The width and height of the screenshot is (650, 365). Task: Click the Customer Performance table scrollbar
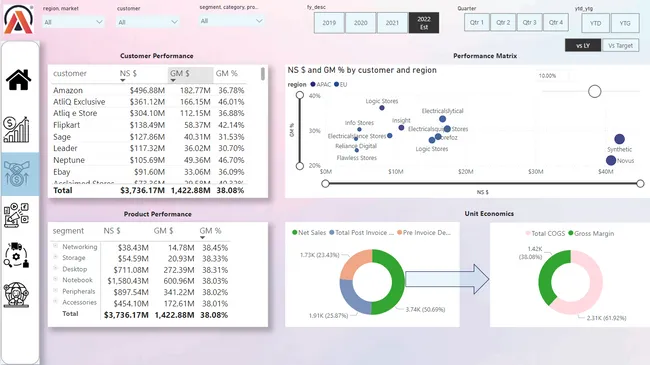point(263,74)
